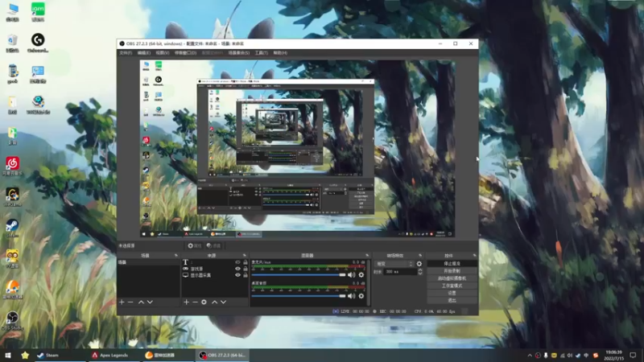This screenshot has width=644, height=362.
Task: Open settings gear for the Desktop Audio channel
Action: (361, 295)
